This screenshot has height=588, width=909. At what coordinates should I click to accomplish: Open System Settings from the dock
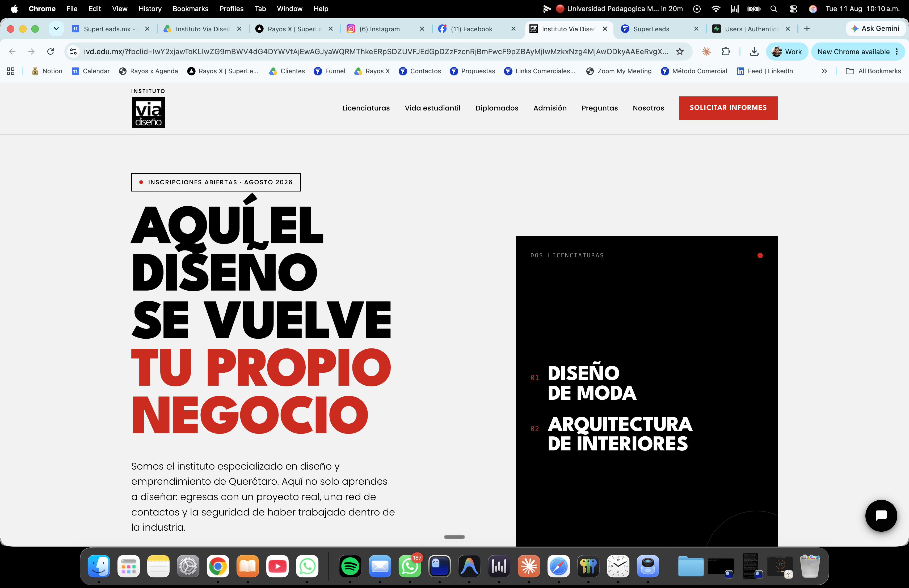[188, 566]
